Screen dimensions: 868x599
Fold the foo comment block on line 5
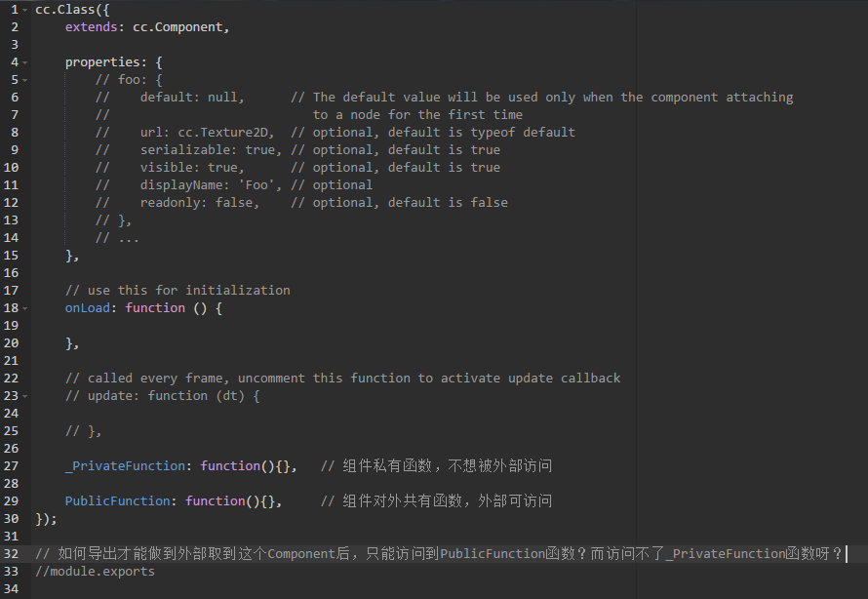point(25,80)
